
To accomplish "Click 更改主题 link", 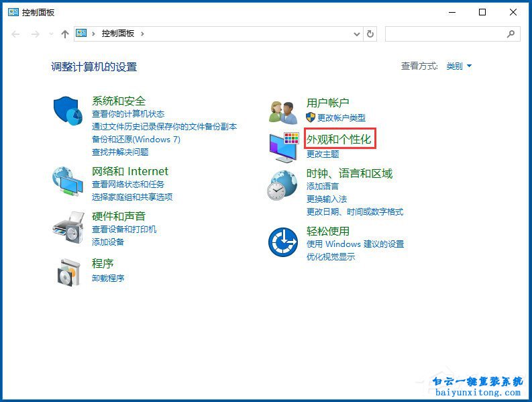I will coord(323,154).
